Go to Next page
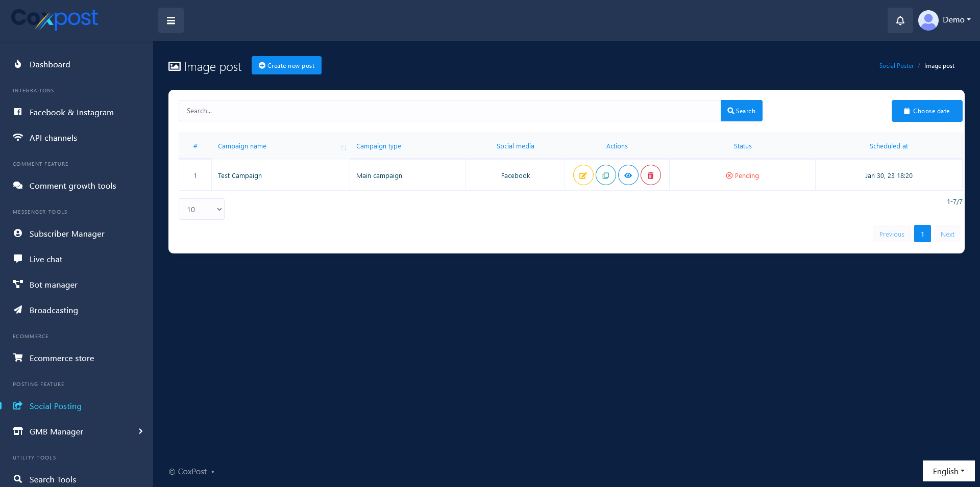This screenshot has width=980, height=487. coord(947,234)
